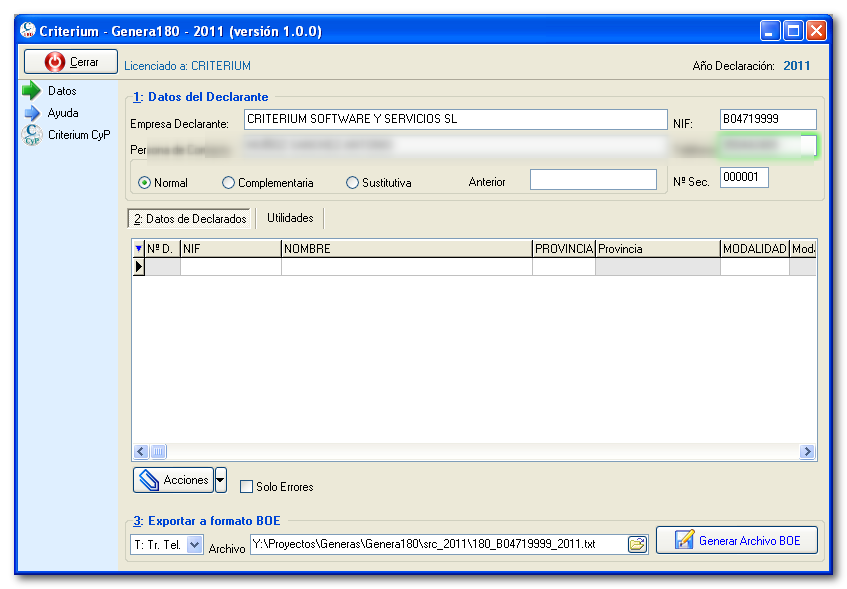Image resolution: width=847 pixels, height=589 pixels.
Task: Click the PROVINCIA column header
Action: tap(564, 249)
